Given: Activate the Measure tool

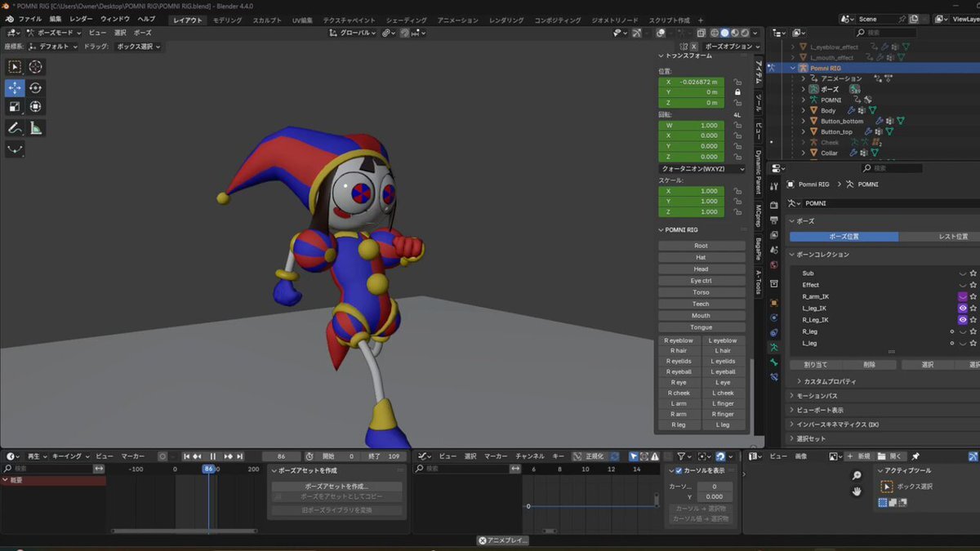Looking at the screenshot, I should tap(36, 128).
